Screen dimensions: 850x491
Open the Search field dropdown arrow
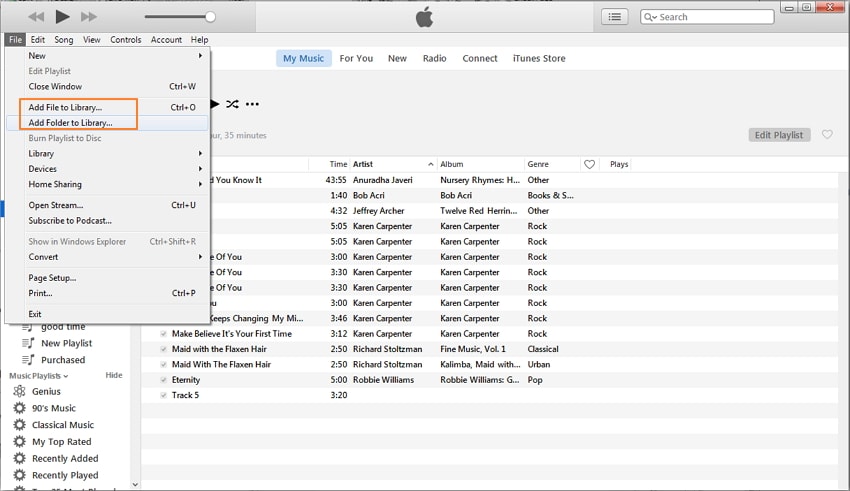tap(655, 17)
